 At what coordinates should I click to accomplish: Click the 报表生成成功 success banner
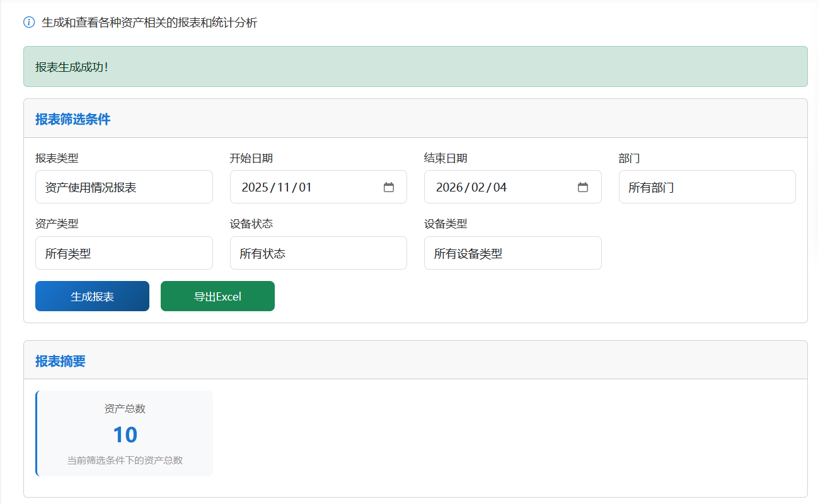[x=415, y=67]
